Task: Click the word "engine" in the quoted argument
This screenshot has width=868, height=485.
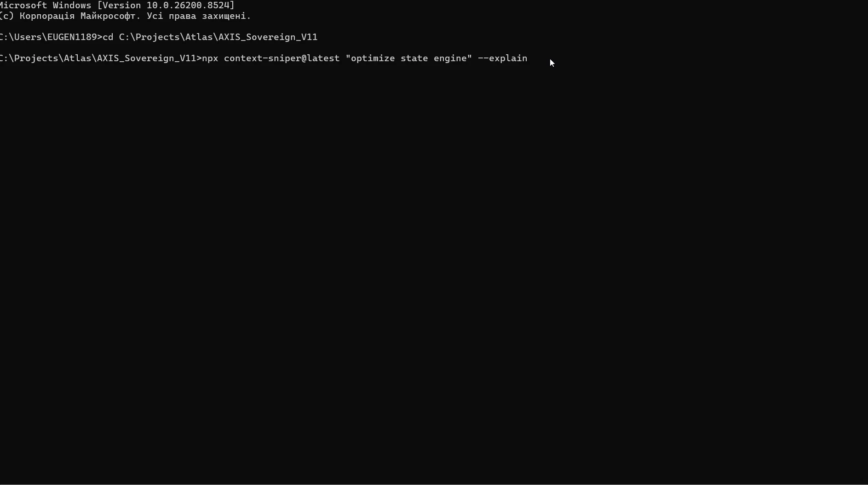Action: 450,58
